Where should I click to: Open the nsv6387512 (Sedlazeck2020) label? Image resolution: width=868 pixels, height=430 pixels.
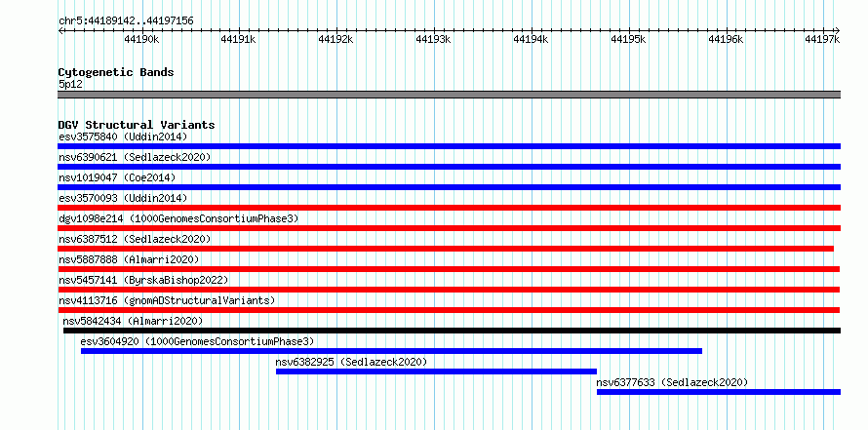(x=135, y=239)
